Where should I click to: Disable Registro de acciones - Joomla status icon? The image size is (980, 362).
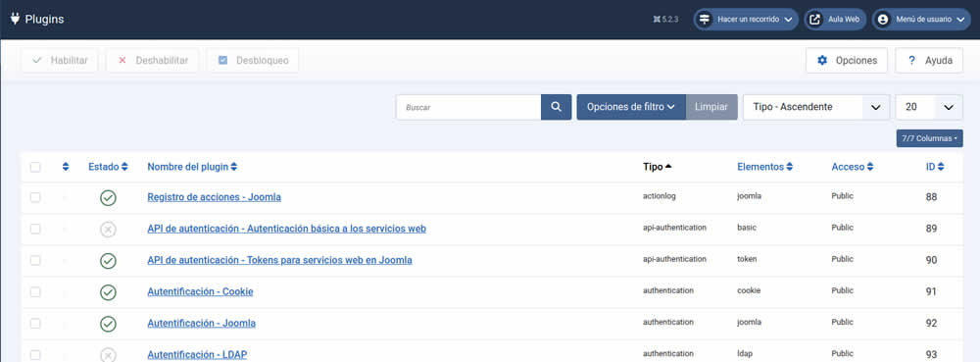[108, 197]
